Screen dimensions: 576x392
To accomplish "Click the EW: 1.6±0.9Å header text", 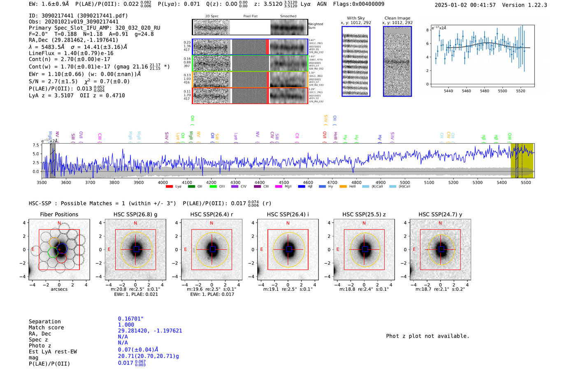I will click(x=49, y=4).
